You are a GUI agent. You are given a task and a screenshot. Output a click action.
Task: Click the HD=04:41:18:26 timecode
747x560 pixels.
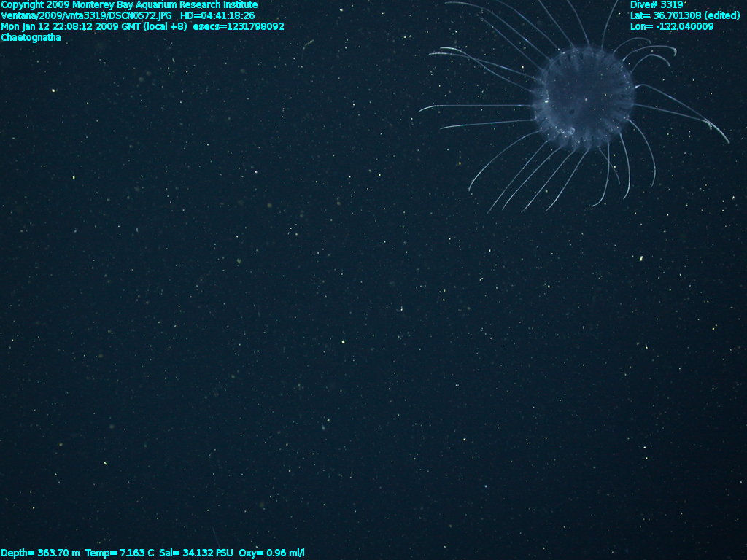click(217, 15)
